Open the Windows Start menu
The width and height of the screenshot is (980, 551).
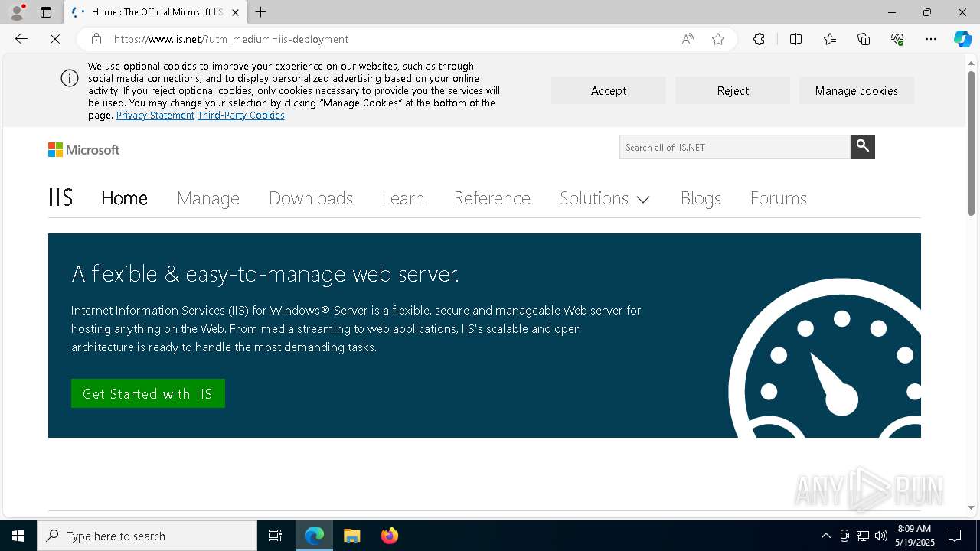(18, 536)
